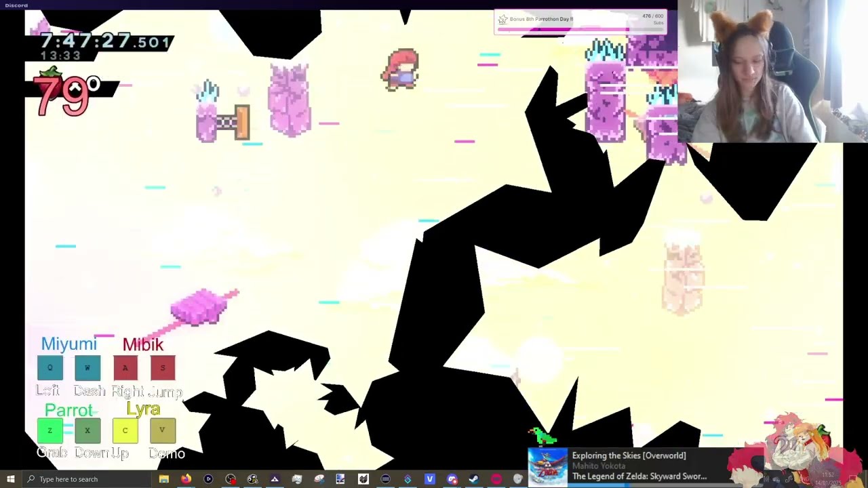The width and height of the screenshot is (868, 488).
Task: Open the red circular app taskbar icon
Action: [496, 479]
